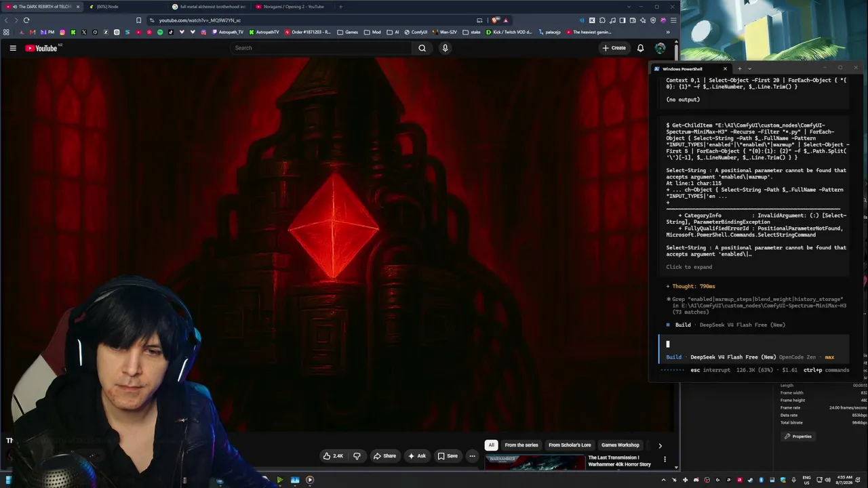Click the YouTube search magnifier button

pyautogui.click(x=422, y=48)
